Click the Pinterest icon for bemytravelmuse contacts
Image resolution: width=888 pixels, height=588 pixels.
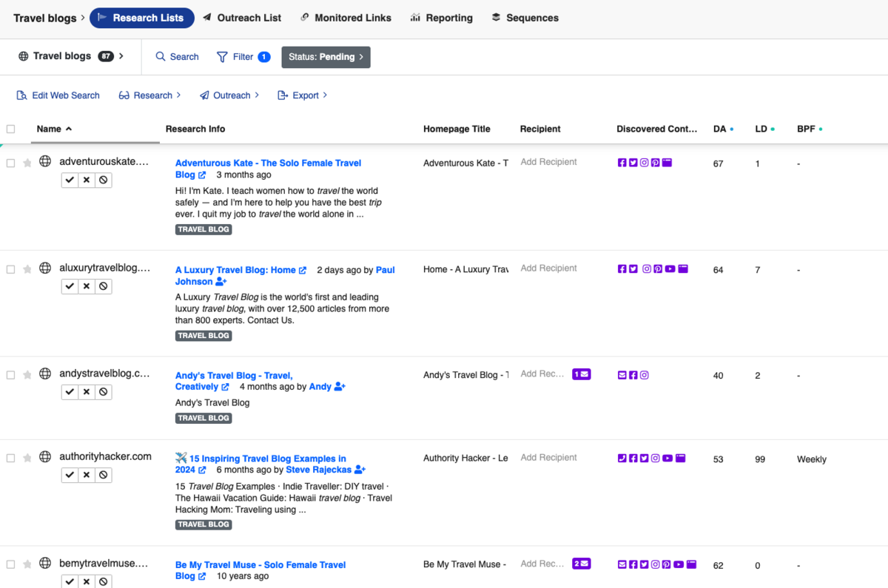click(x=668, y=564)
